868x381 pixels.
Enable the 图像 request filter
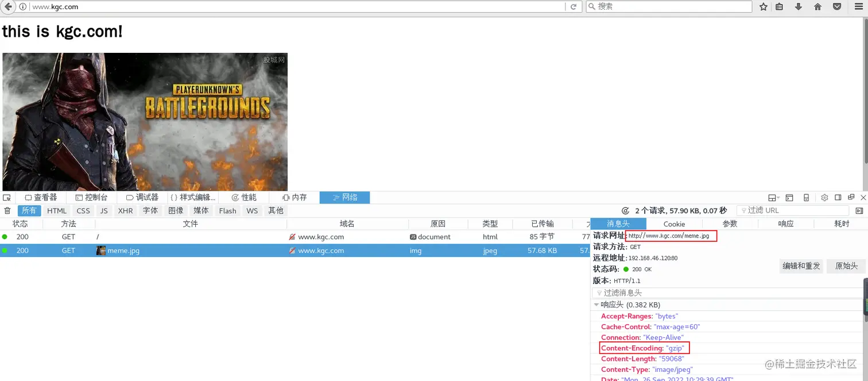click(x=175, y=210)
